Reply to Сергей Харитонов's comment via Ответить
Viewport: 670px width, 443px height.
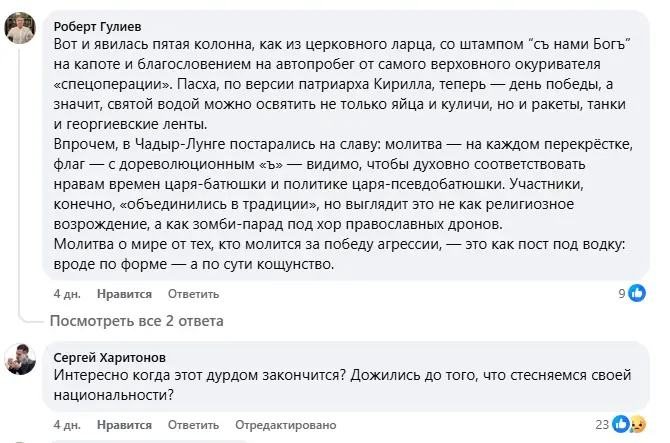pos(193,425)
